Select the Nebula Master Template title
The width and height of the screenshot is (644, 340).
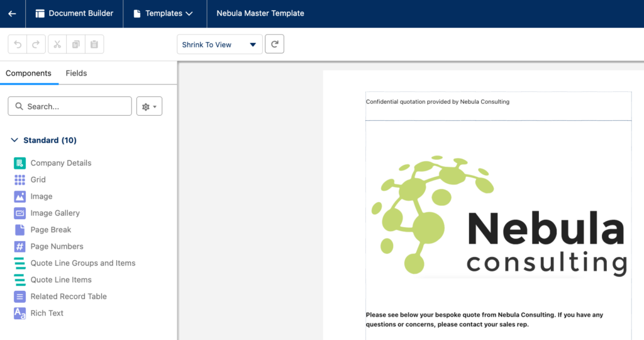click(260, 13)
